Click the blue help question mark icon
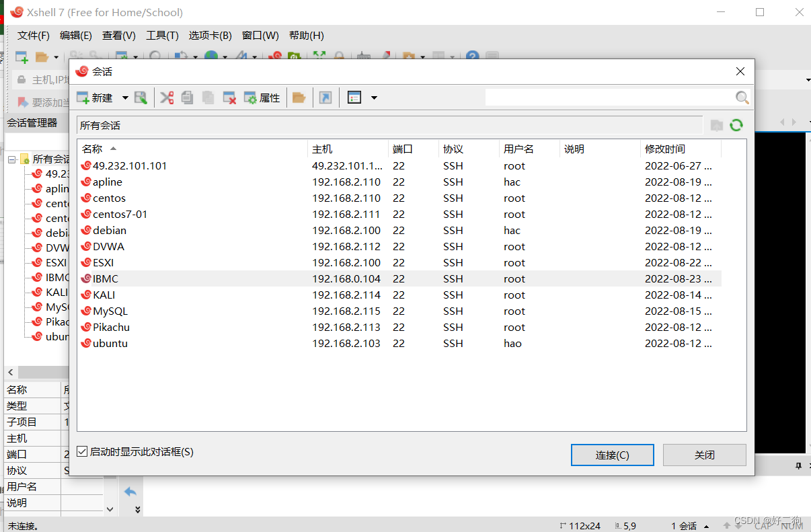This screenshot has height=532, width=811. tap(473, 57)
